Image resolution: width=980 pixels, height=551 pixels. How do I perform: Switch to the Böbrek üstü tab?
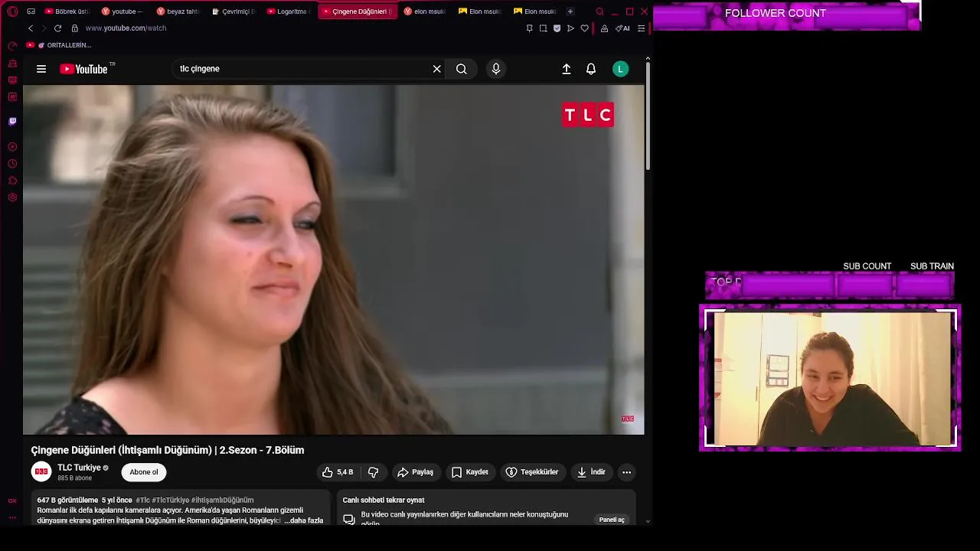[x=67, y=11]
